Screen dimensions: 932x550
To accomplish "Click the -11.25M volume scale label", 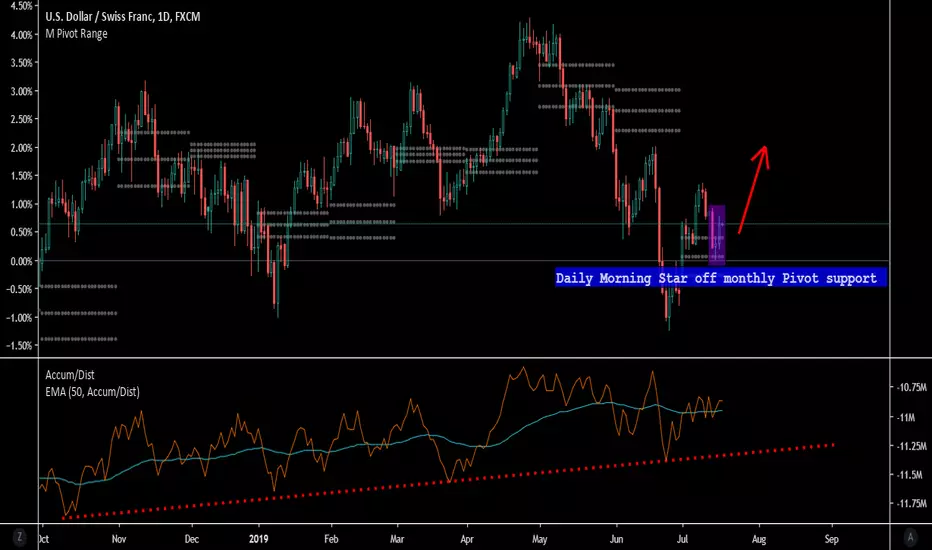I will click(x=911, y=446).
